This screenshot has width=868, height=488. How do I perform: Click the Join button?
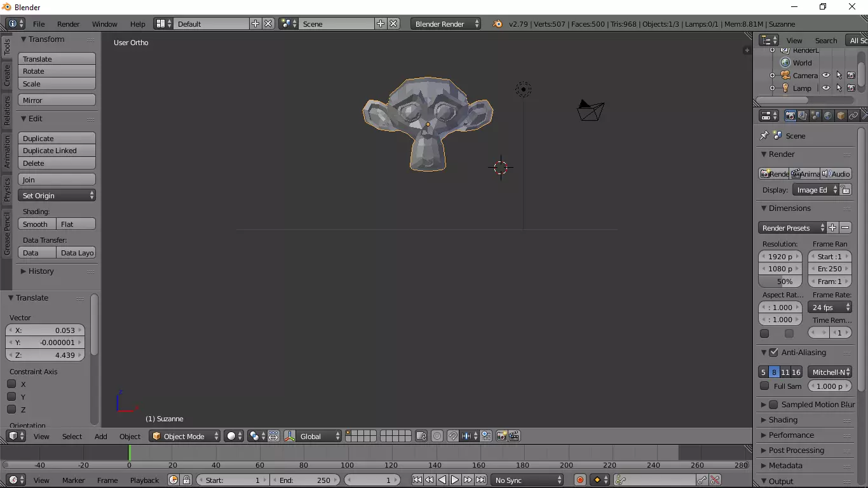click(57, 179)
